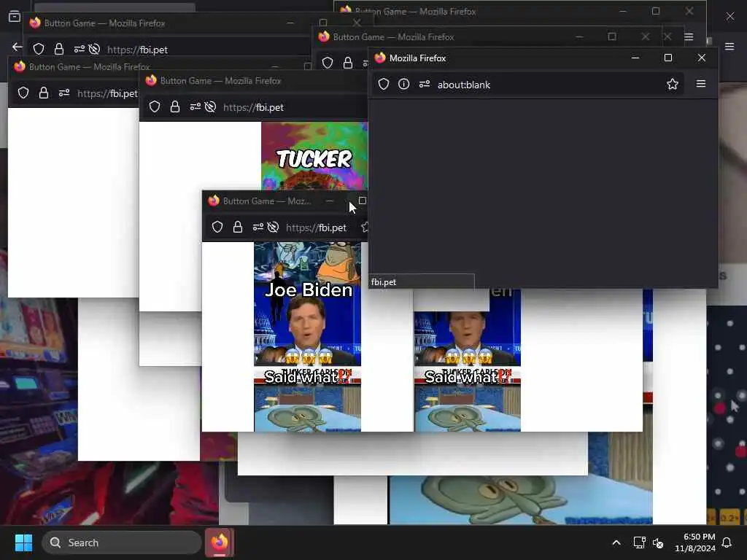Open the permissions icon in the Joe Biden video window

point(258,227)
